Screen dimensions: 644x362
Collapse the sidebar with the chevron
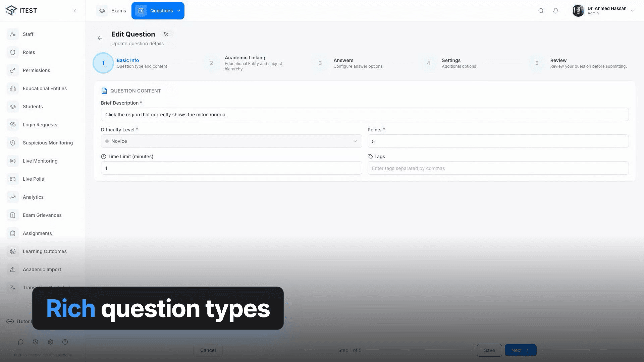[x=75, y=11]
